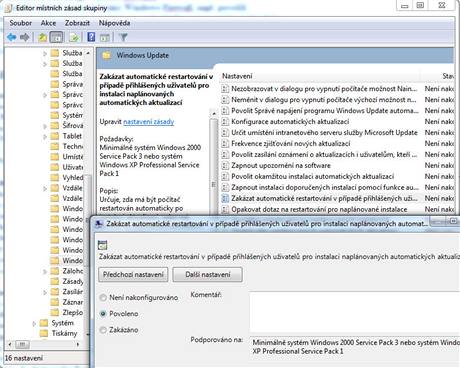Select the Umístě tree item
Image resolution: width=460 pixels, height=368 pixels.
tap(72, 157)
